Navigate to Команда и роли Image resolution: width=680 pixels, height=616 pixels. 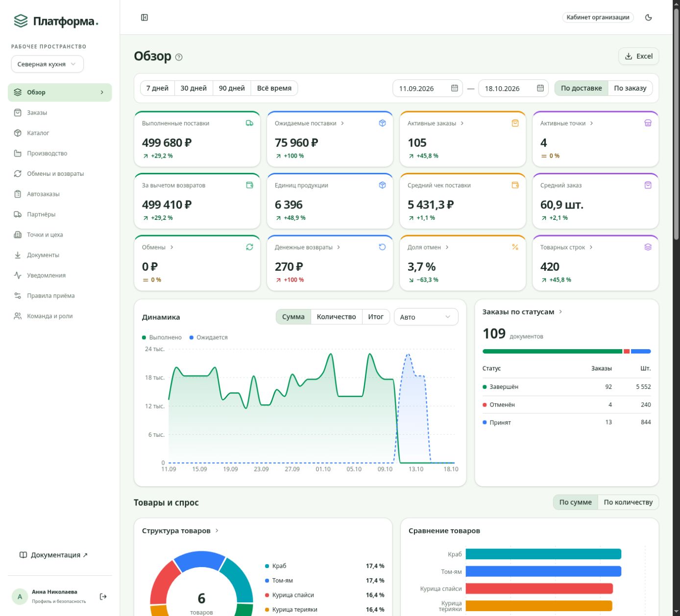pyautogui.click(x=60, y=316)
